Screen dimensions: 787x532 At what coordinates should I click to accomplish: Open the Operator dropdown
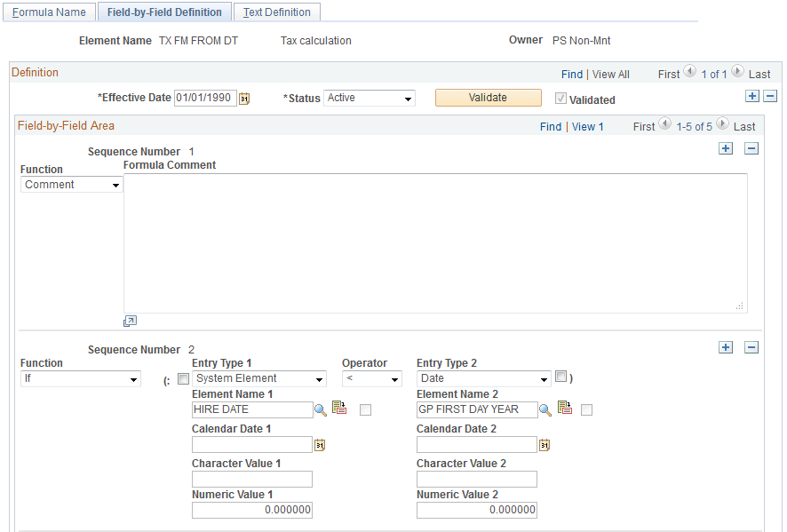[372, 378]
